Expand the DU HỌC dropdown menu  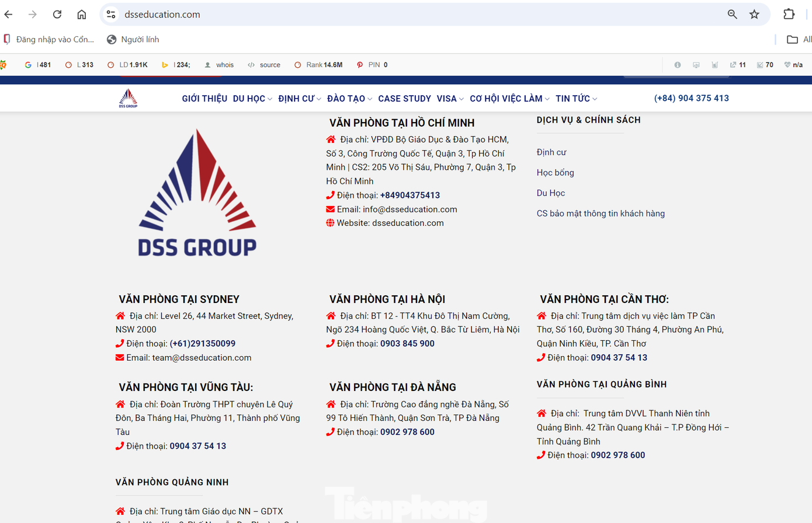pos(252,99)
